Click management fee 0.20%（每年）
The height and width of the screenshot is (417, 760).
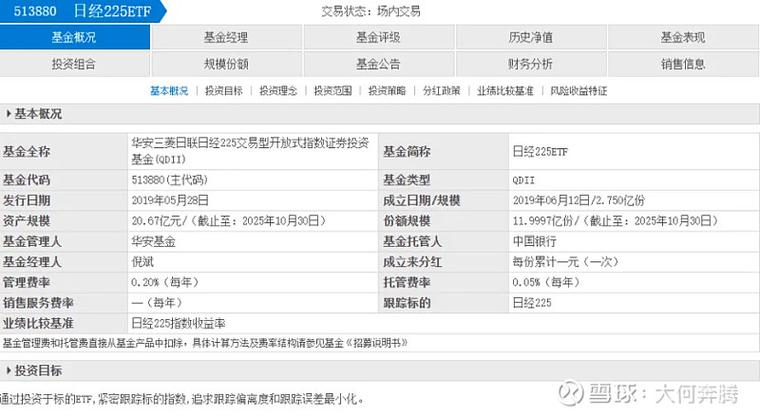pyautogui.click(x=165, y=282)
